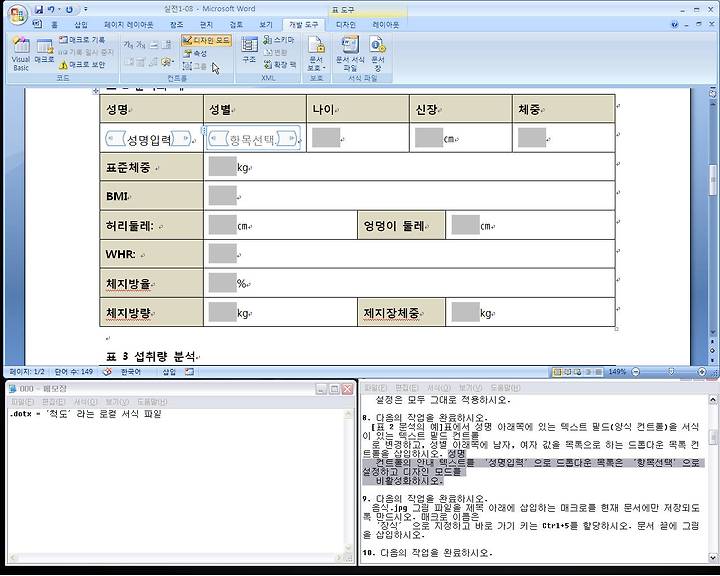
Task: Click the 한국어 language indicator
Action: click(x=130, y=372)
